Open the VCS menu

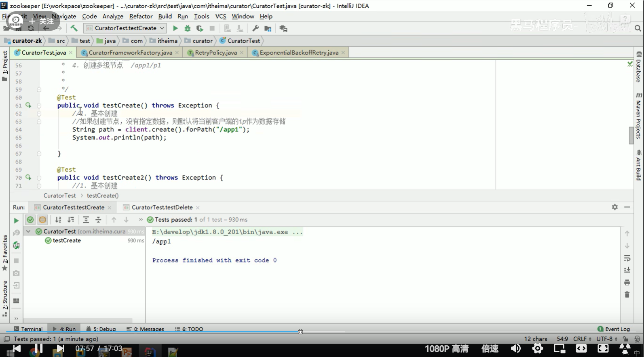[221, 16]
